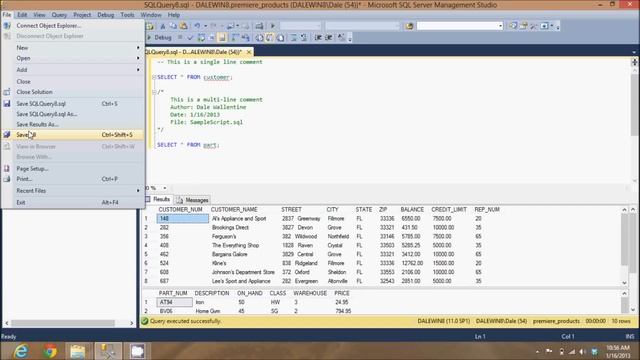Click the cell containing AT94
This screenshot has height=360, width=640.
tap(174, 302)
